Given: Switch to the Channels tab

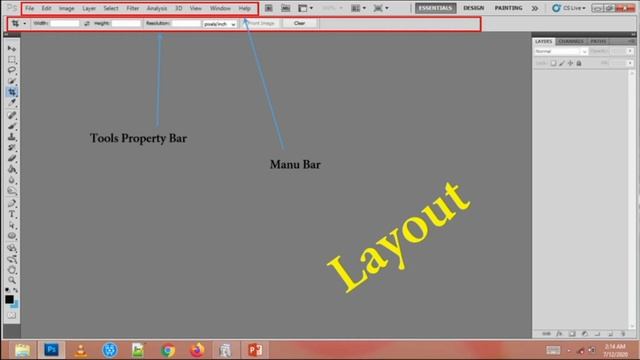Looking at the screenshot, I should pyautogui.click(x=571, y=41).
